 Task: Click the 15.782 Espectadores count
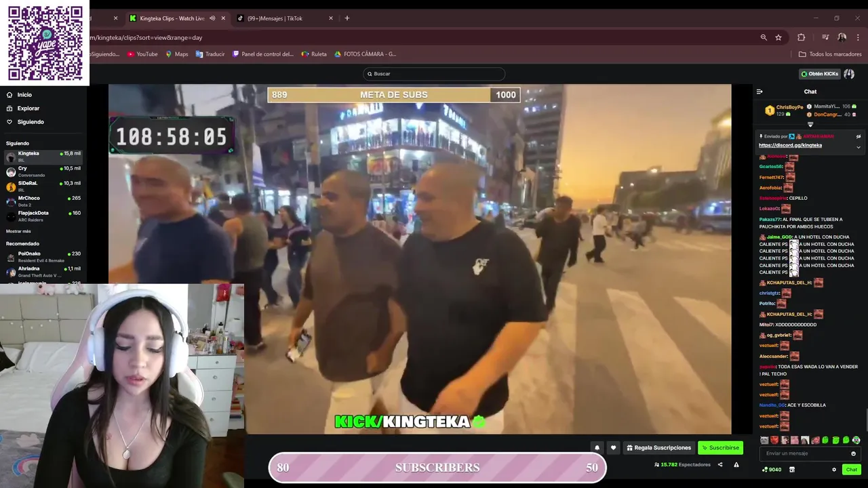coord(682,465)
